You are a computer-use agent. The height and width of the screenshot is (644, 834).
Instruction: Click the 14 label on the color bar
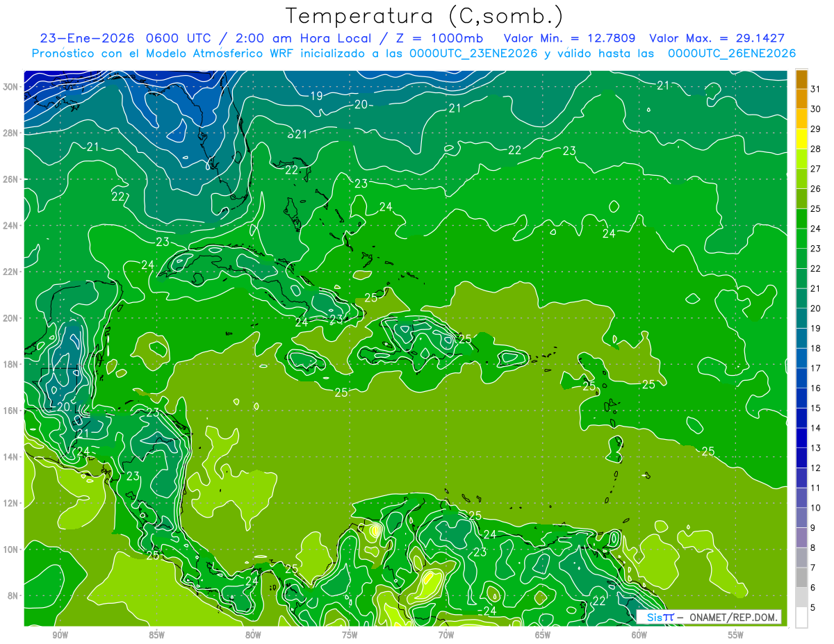[x=816, y=428]
